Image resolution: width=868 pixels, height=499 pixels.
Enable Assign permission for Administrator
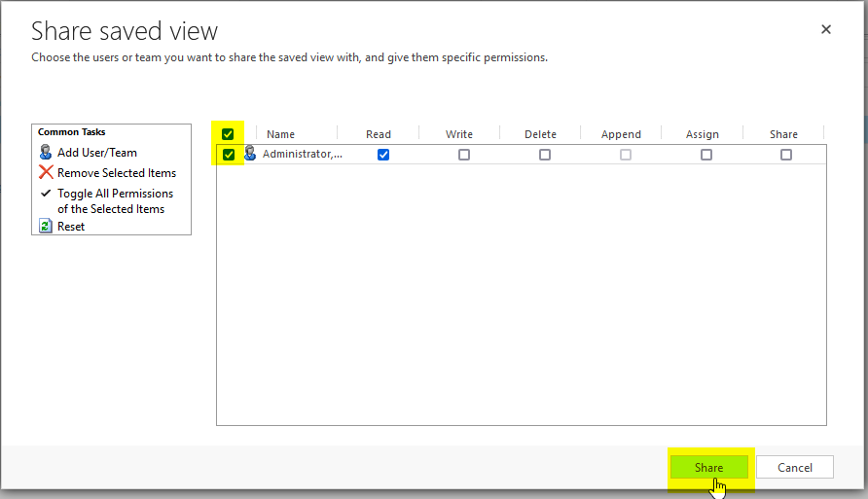point(706,155)
